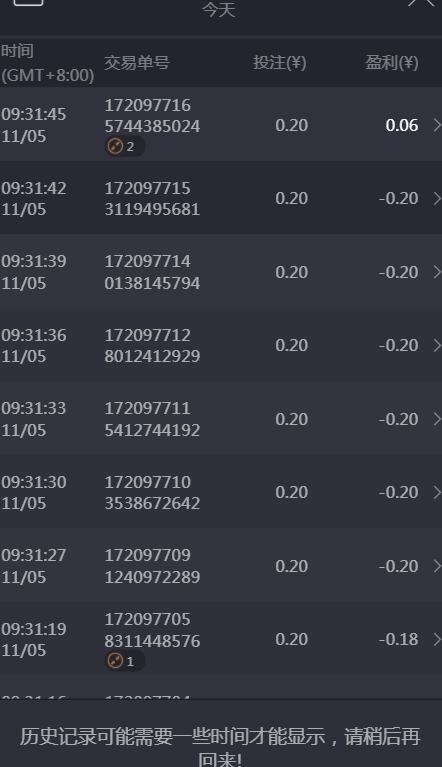Click the free-spin badge showing 2

tap(125, 146)
